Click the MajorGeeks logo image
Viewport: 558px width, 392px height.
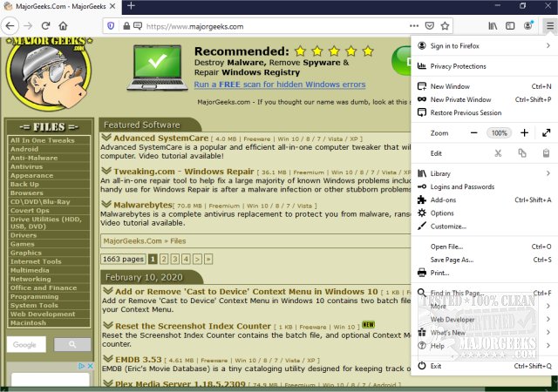click(49, 74)
